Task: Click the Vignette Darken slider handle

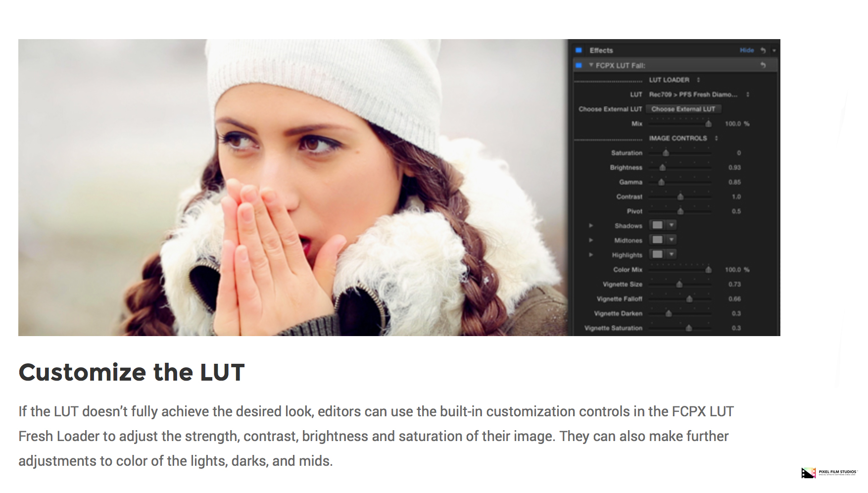Action: click(x=669, y=313)
